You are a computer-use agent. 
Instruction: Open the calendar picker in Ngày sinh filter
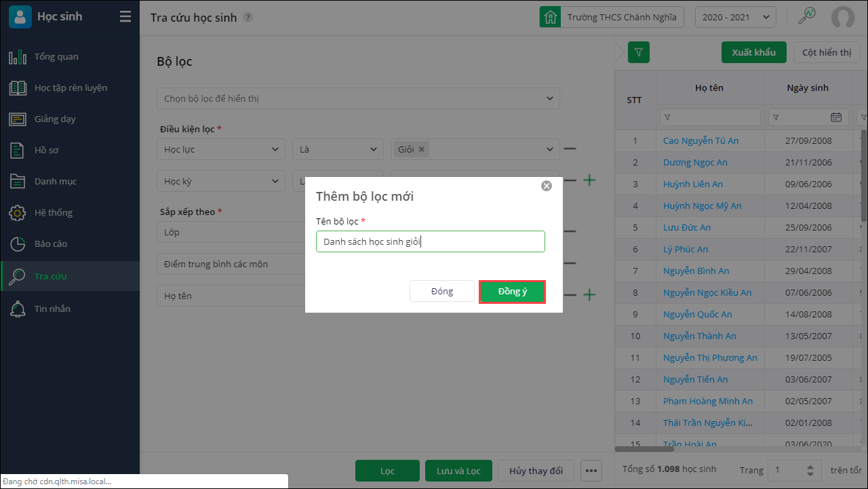coord(836,117)
